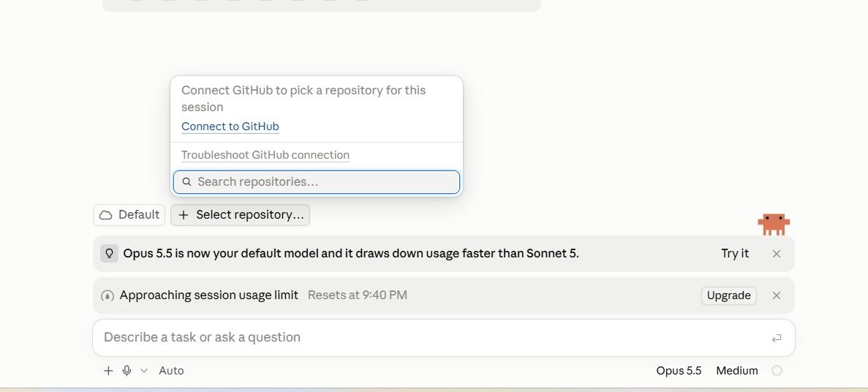Click the Select repository button
The height and width of the screenshot is (392, 868).
(241, 215)
